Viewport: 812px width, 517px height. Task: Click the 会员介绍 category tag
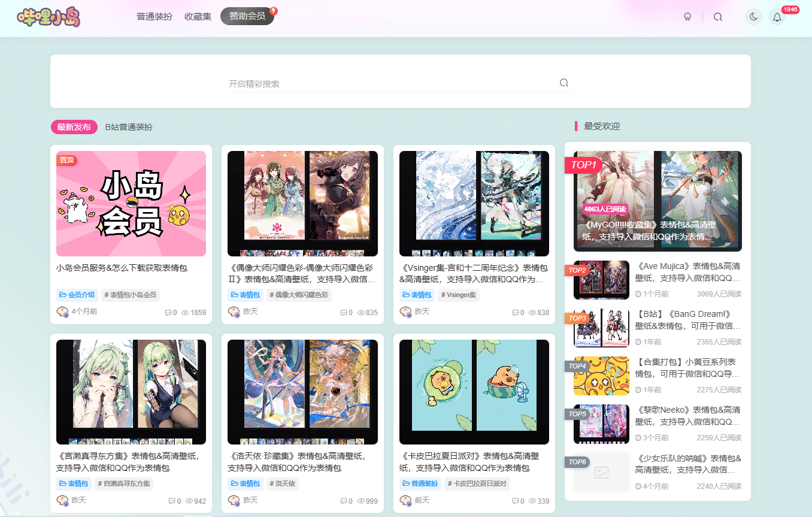tap(76, 295)
